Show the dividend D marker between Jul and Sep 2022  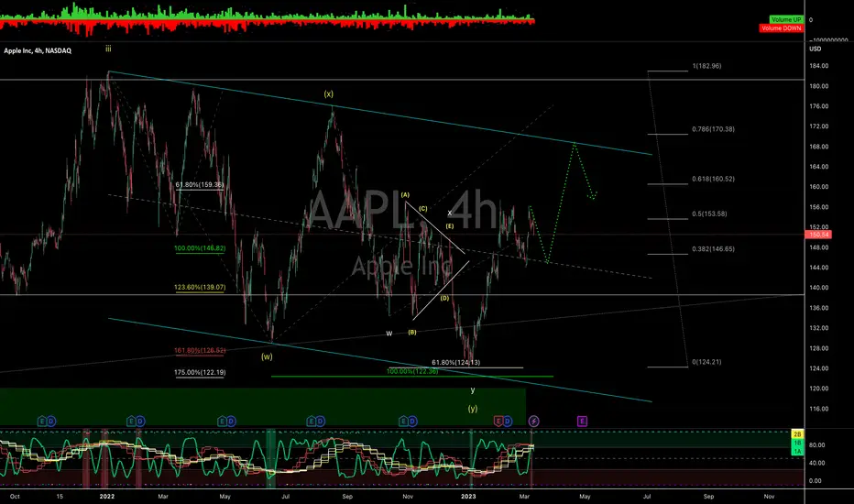321,422
